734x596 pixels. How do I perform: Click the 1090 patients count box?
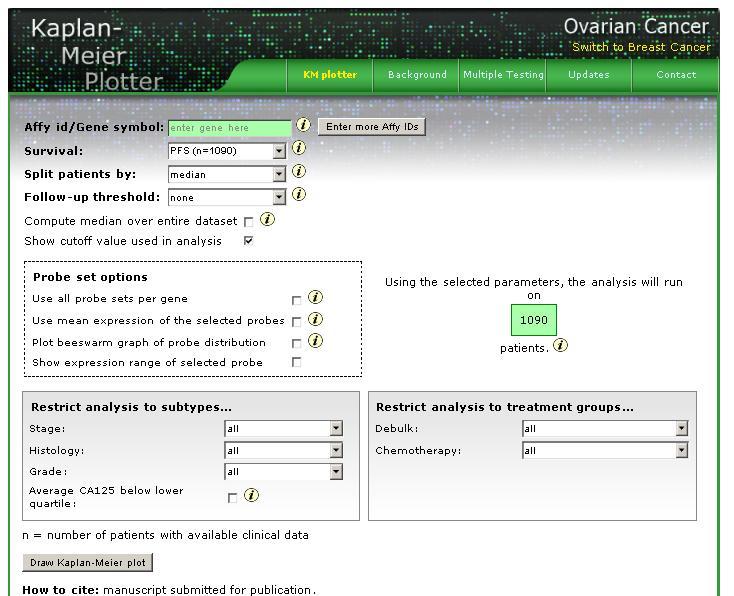tap(534, 320)
